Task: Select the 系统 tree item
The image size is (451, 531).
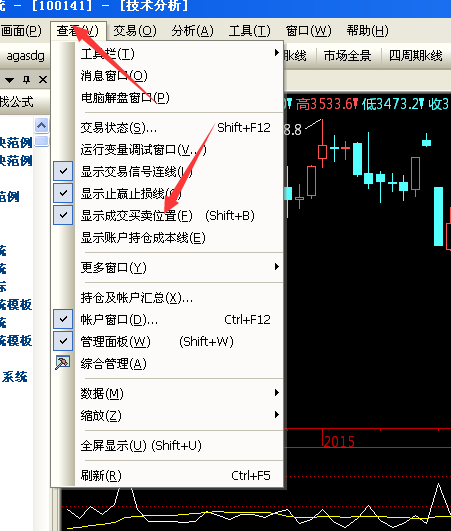Action: coord(15,377)
